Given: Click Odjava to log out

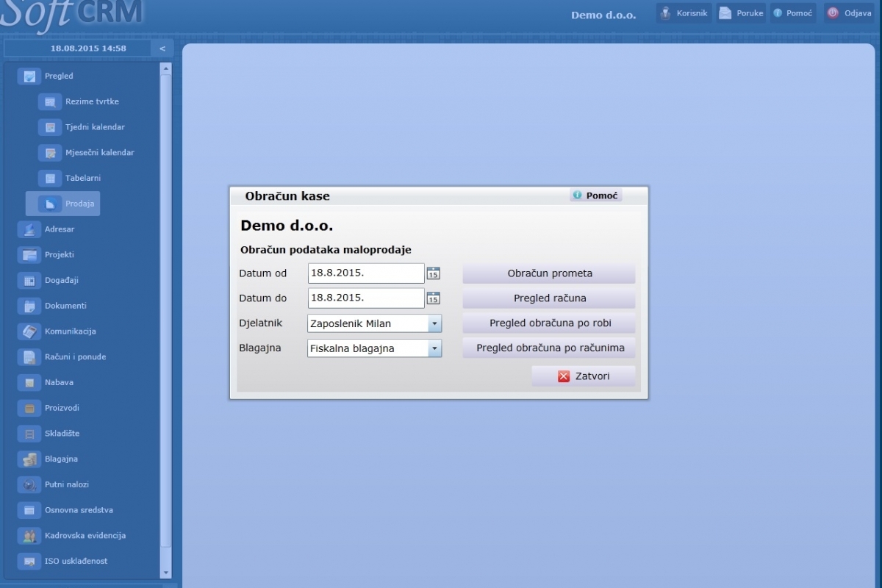Looking at the screenshot, I should (x=850, y=13).
